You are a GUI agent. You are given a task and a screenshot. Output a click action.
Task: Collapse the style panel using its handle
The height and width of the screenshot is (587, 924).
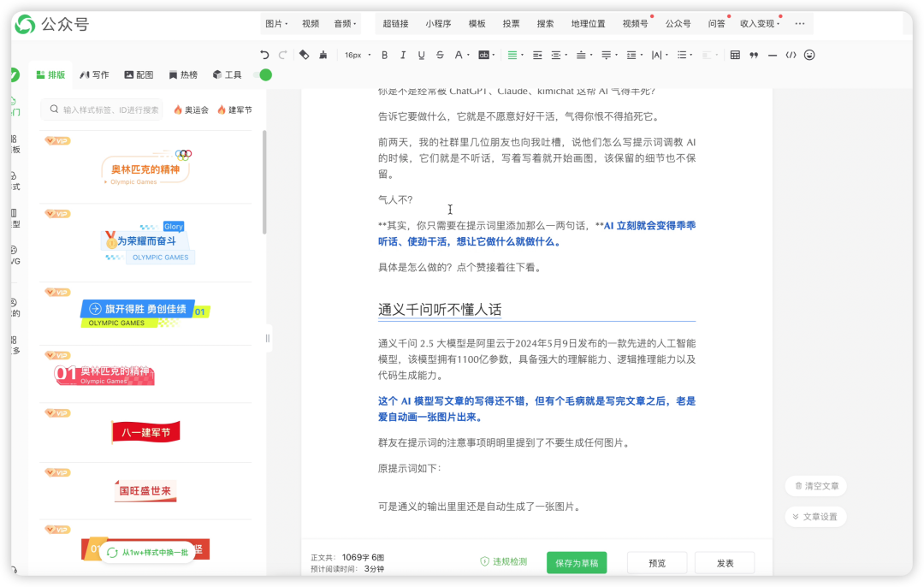(x=268, y=338)
